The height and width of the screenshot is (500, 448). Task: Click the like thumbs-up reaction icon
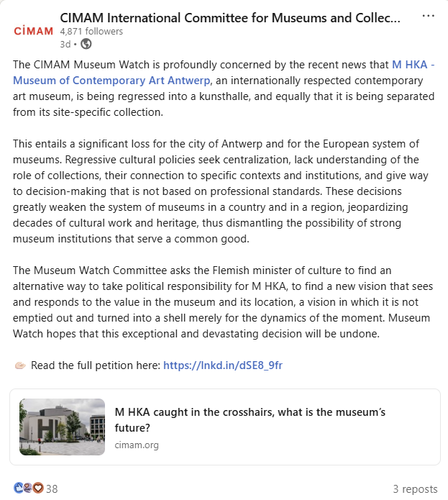[x=19, y=488]
